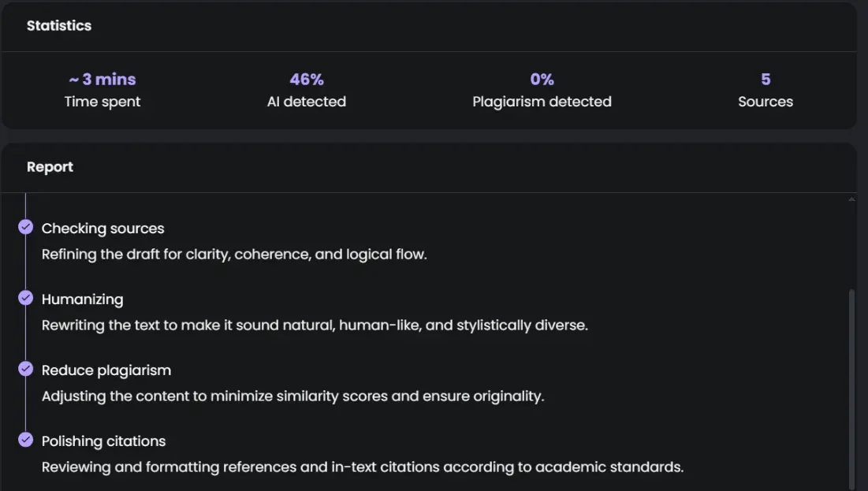Click the Checking sources checkmark icon

coord(26,227)
